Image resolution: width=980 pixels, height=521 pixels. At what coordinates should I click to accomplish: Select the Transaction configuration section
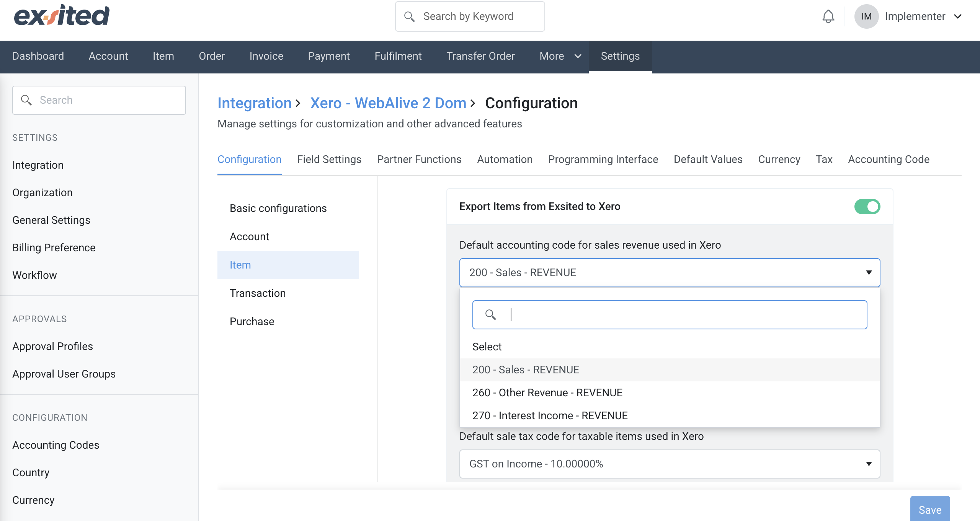(x=288, y=293)
